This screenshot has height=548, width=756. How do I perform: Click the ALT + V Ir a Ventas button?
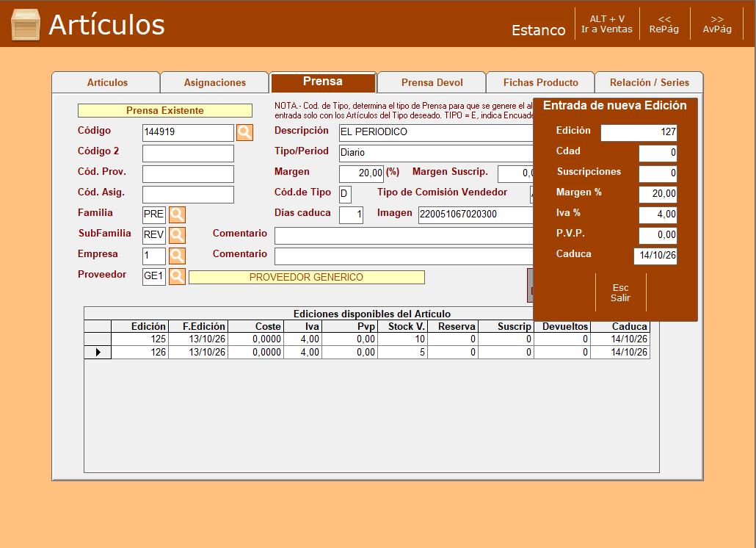[x=607, y=24]
